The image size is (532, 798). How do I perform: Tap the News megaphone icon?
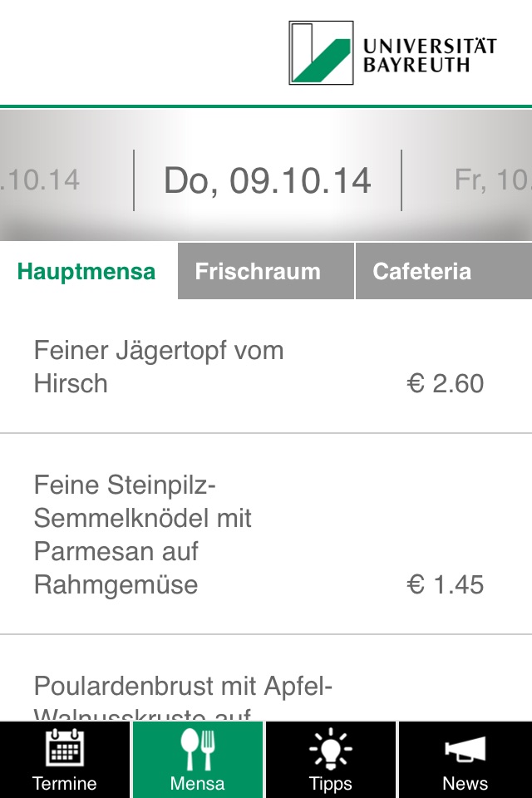[x=465, y=747]
